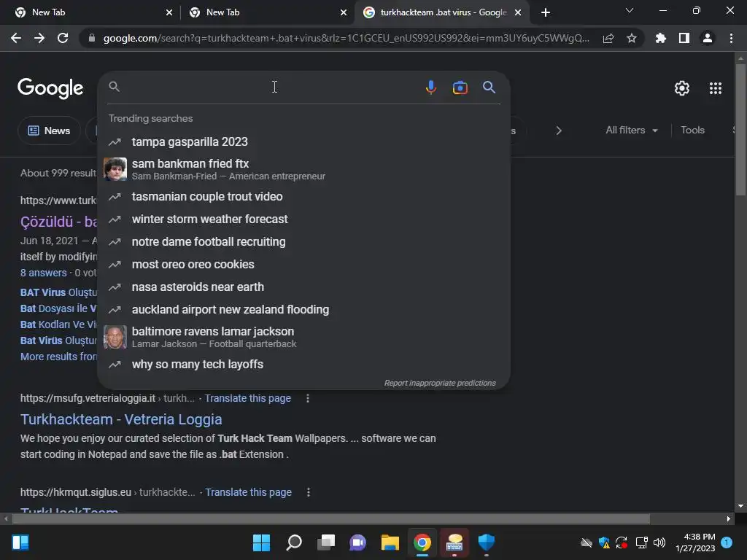Open the Tools menu
Image resolution: width=747 pixels, height=560 pixels.
tap(692, 130)
